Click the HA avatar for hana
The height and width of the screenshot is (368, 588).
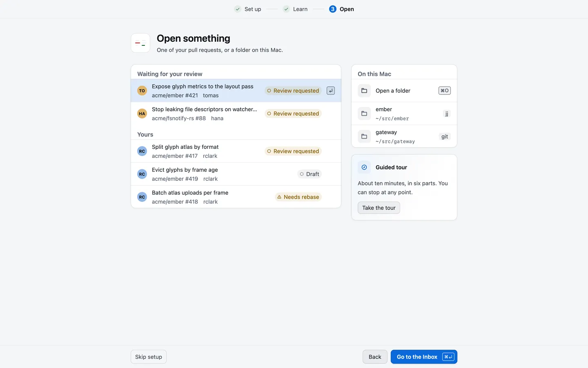point(142,114)
